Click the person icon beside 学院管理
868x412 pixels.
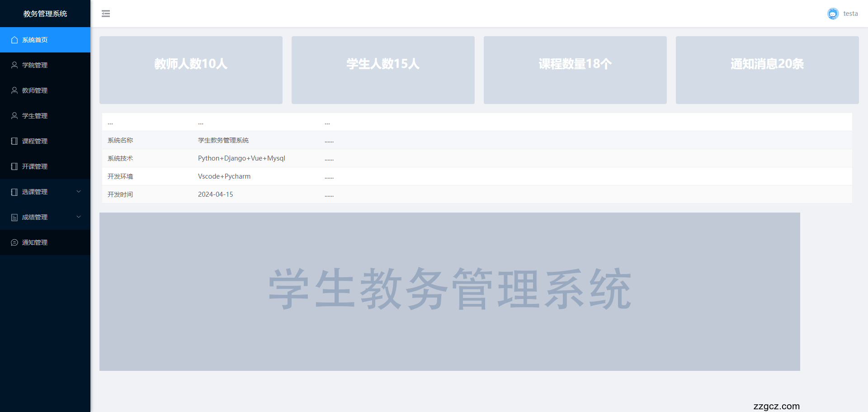(x=14, y=65)
